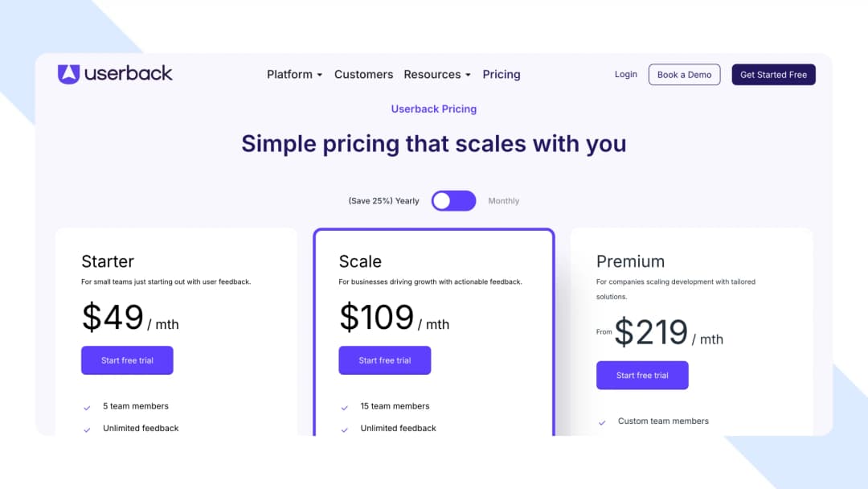Click the checkmark beside 5 team members
The image size is (868, 489).
88,407
